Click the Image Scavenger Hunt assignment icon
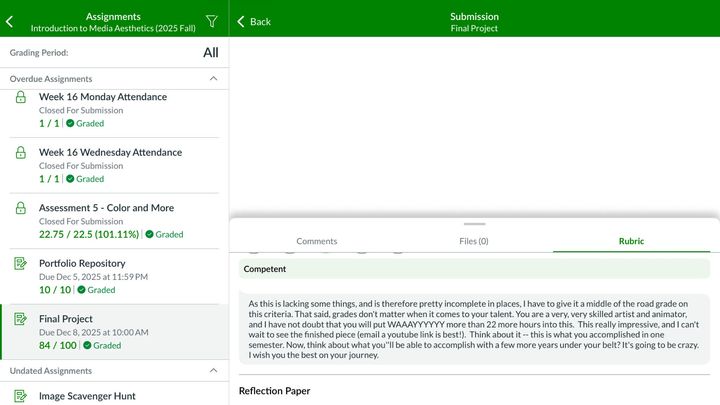 [x=21, y=396]
